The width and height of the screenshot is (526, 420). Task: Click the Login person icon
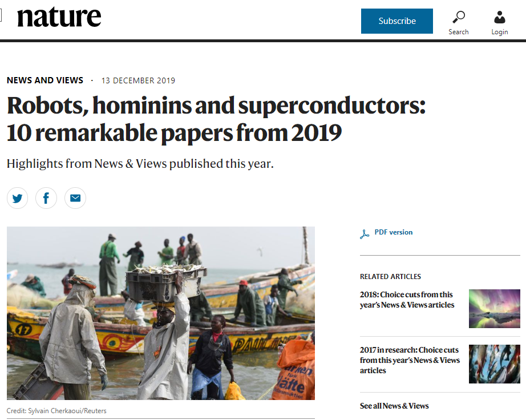499,18
